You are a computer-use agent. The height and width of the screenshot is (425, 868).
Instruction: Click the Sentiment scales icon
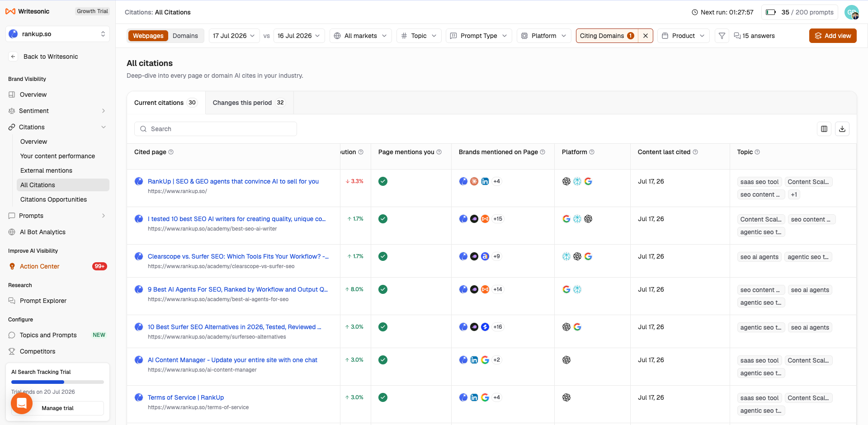(x=12, y=111)
